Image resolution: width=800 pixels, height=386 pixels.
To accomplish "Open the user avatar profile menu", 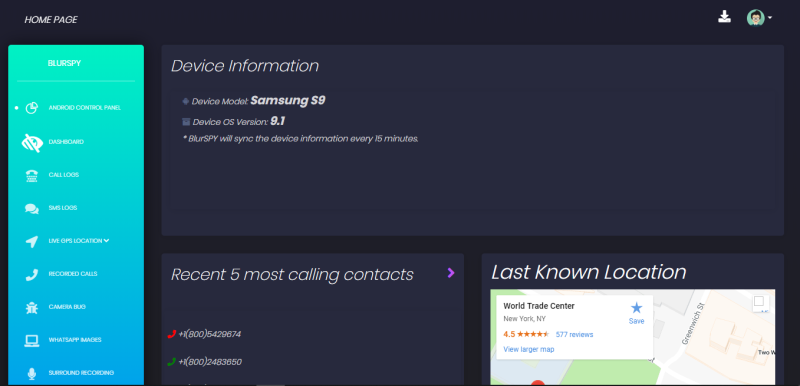I will click(759, 18).
